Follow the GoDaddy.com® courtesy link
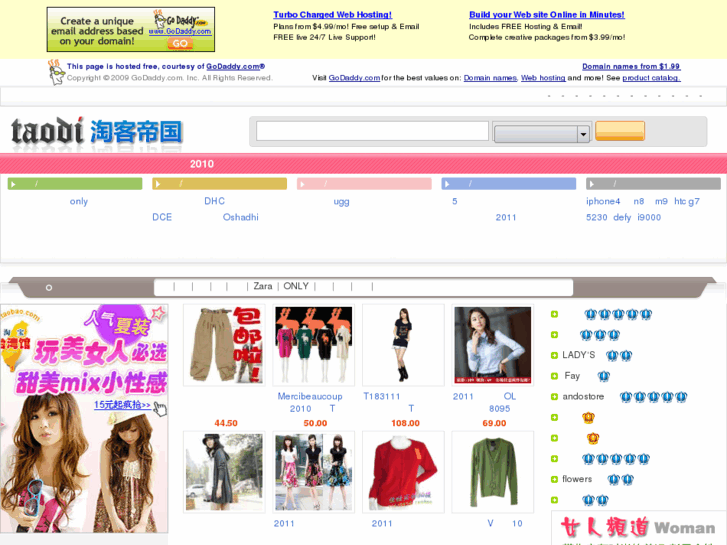This screenshot has width=727, height=545. click(236, 66)
